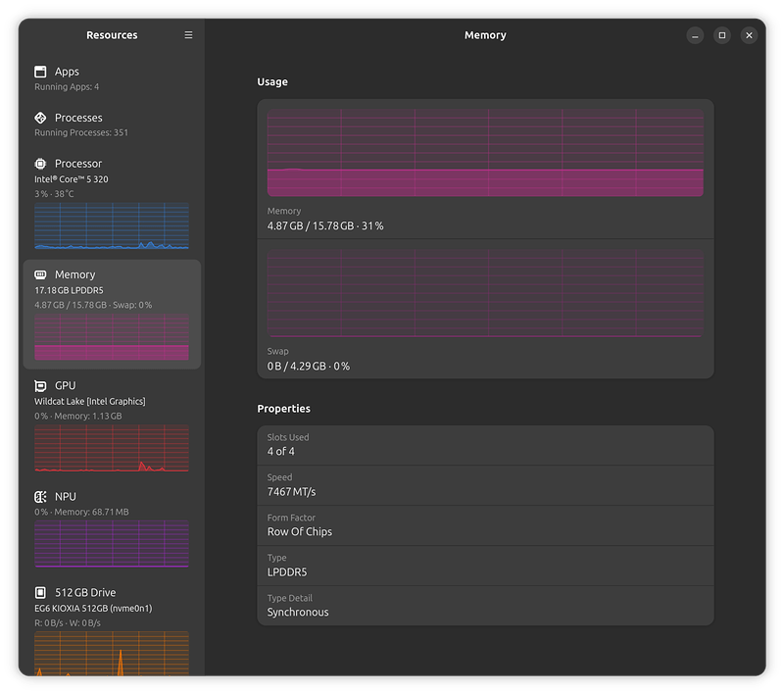Switch to the Processor page
This screenshot has width=784, height=693.
point(112,203)
